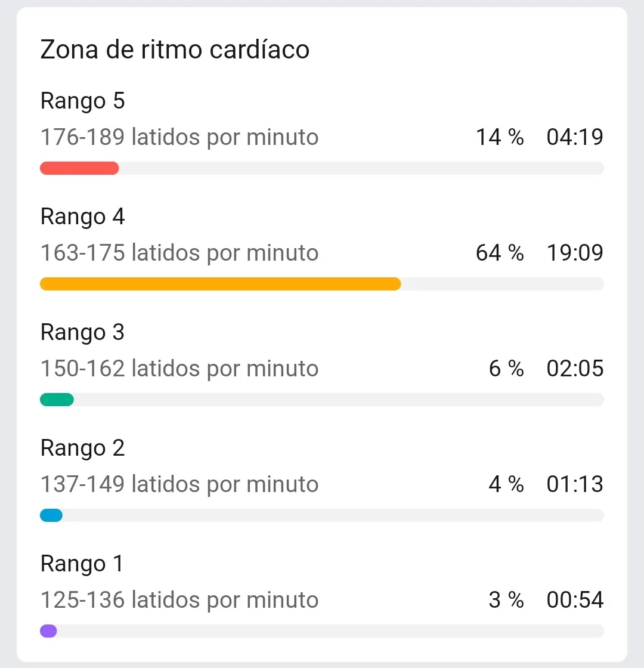Click the blue Rango 2 progress bar
Image resolution: width=644 pixels, height=668 pixels.
(x=51, y=515)
